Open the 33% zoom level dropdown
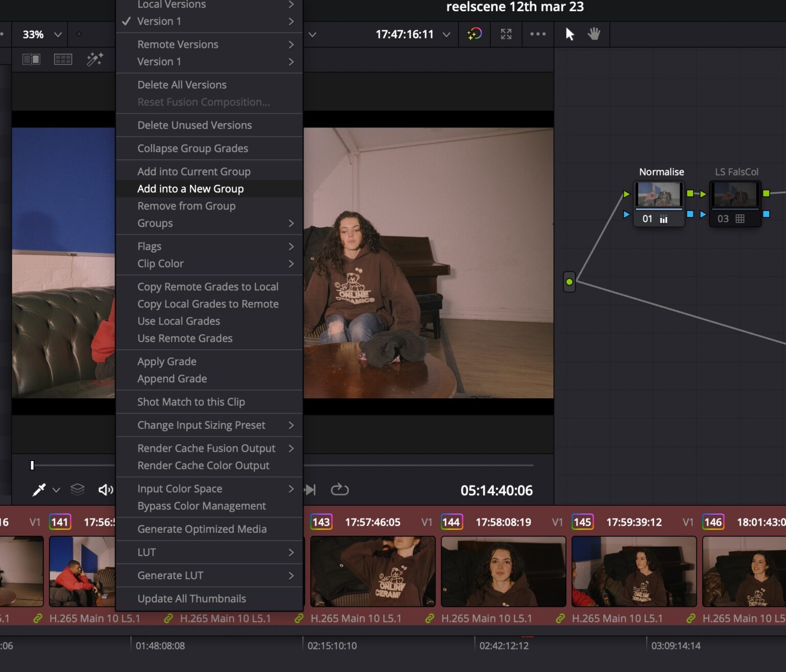The image size is (786, 672). (x=40, y=34)
